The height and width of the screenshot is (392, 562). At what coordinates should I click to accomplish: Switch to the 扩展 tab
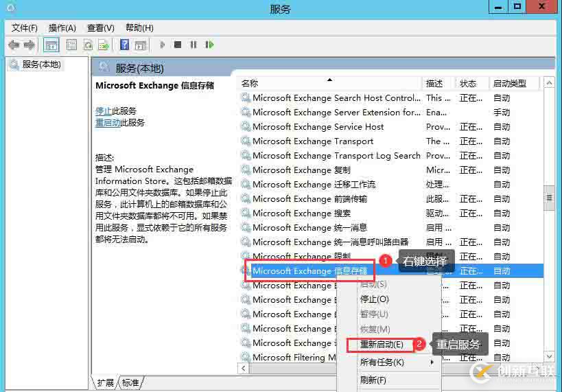pyautogui.click(x=106, y=382)
